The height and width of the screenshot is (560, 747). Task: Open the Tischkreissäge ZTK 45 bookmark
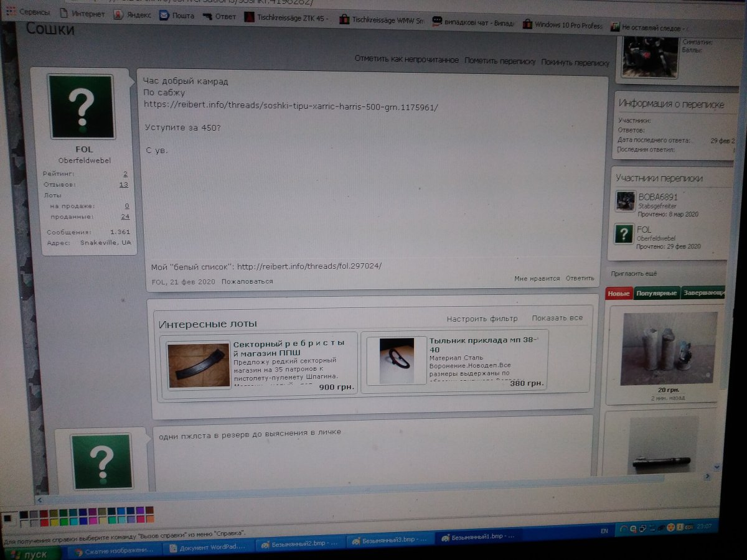286,17
